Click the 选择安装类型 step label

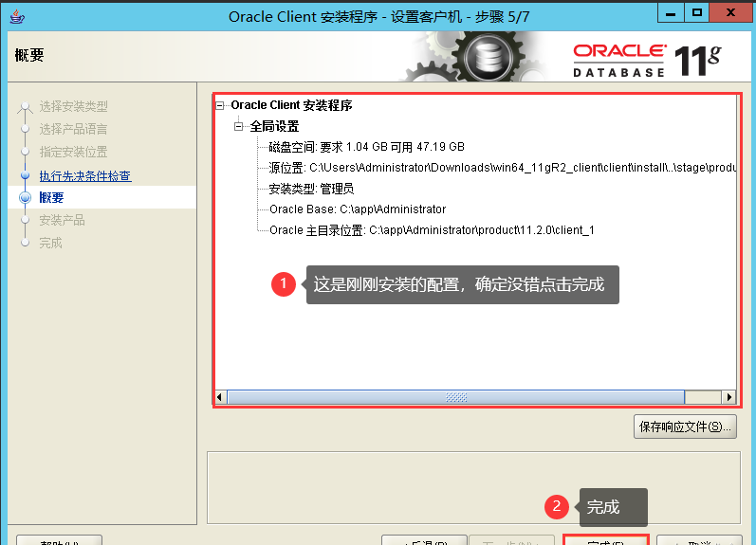(73, 106)
